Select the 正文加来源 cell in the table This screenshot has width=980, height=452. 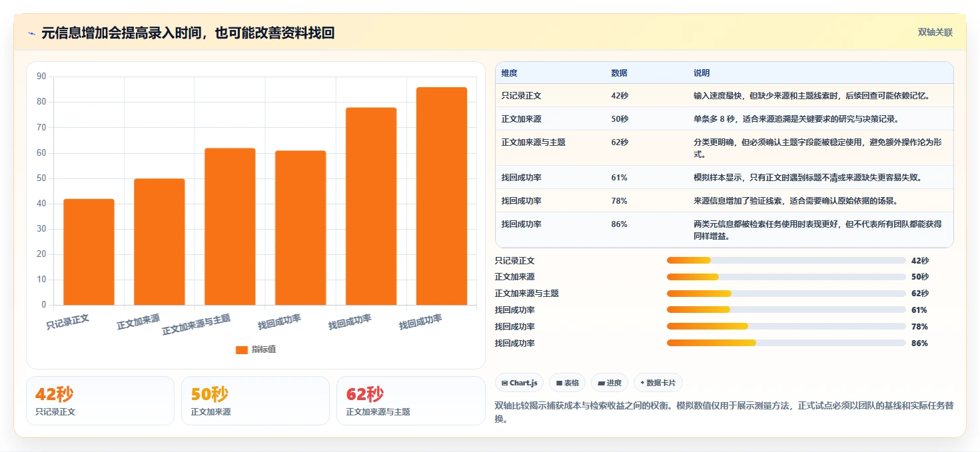tap(521, 119)
